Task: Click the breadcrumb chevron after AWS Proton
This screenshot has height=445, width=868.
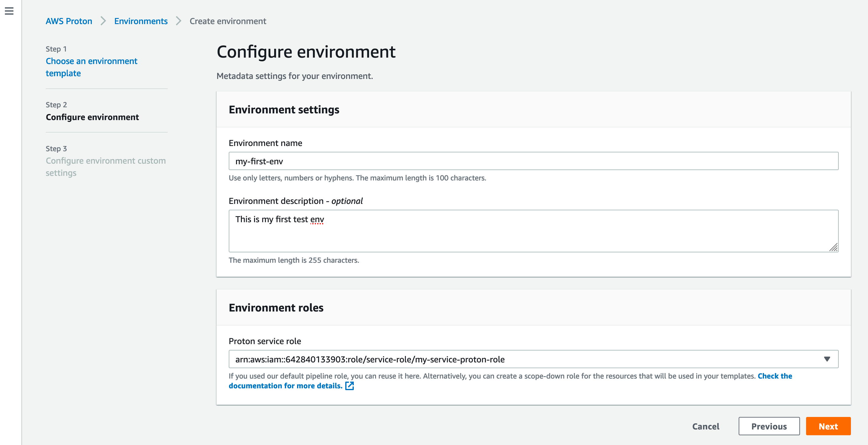Action: [103, 21]
